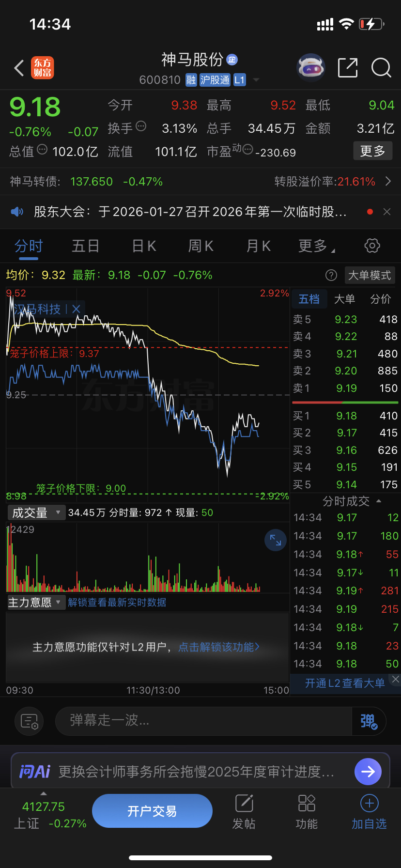This screenshot has width=401, height=868.
Task: Open the search magnifier icon
Action: click(x=381, y=68)
